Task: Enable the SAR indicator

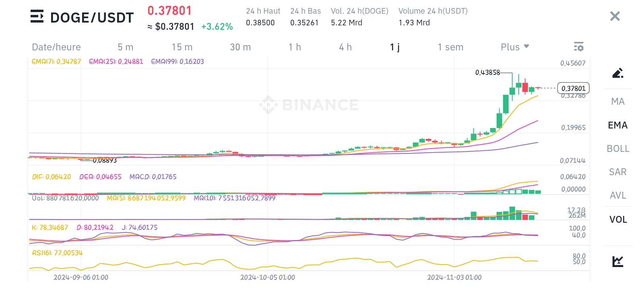Action: pos(617,172)
